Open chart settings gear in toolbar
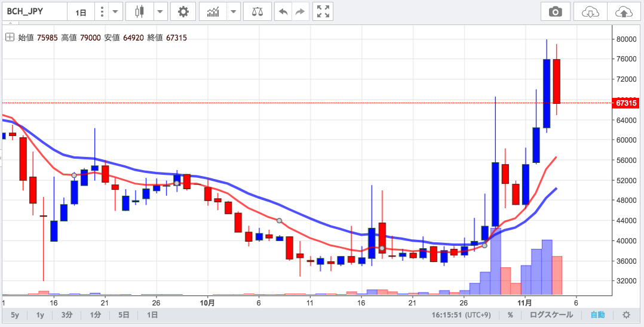Screen dimensions: 644x327 (x=183, y=12)
